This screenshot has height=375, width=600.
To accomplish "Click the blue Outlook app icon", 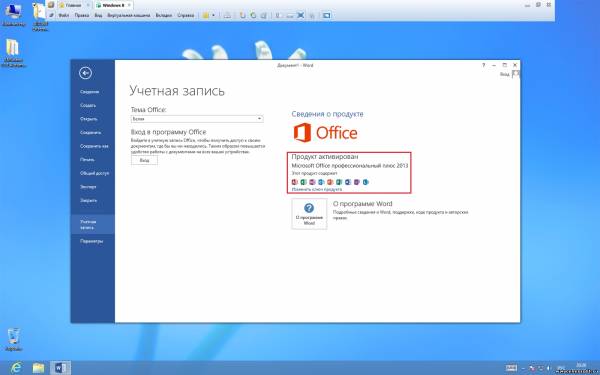I will click(x=321, y=182).
